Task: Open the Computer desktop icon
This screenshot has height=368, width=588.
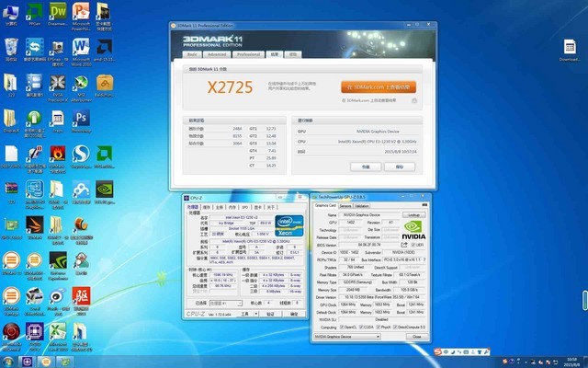Action: pyautogui.click(x=11, y=15)
